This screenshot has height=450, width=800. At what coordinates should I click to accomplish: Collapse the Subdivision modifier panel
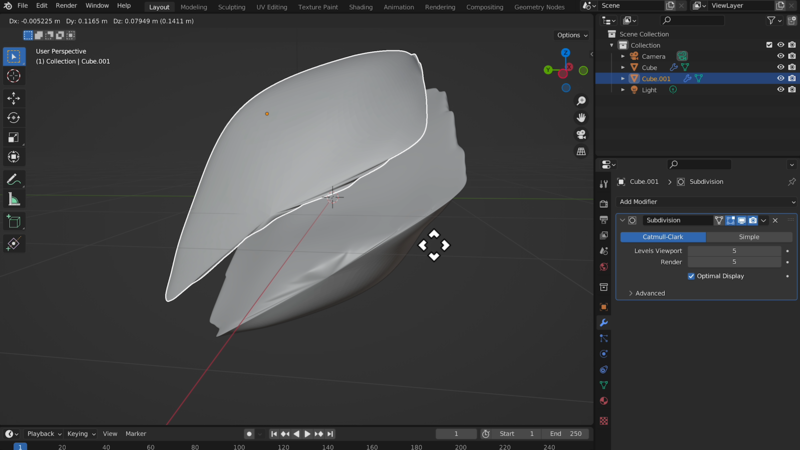[622, 220]
